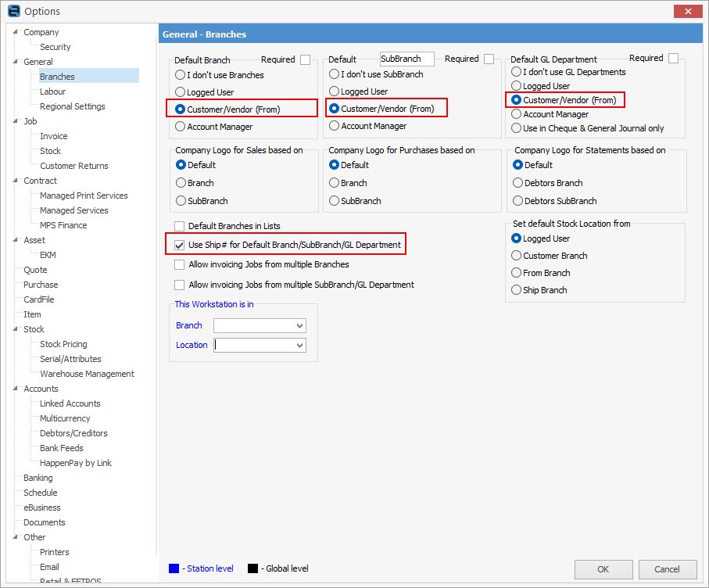709x588 pixels.
Task: Open Linked Accounts settings
Action: pyautogui.click(x=70, y=404)
